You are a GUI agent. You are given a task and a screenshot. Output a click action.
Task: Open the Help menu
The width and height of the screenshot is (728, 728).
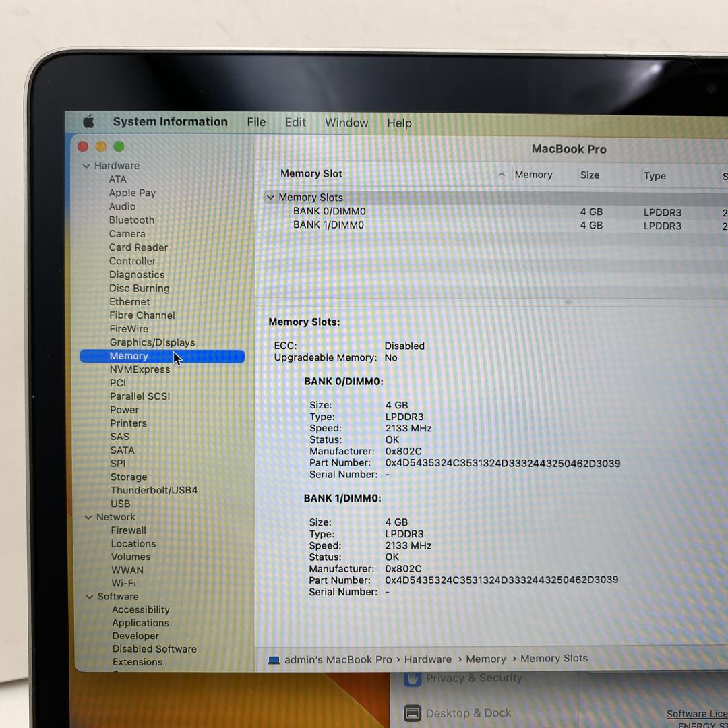[x=399, y=123]
